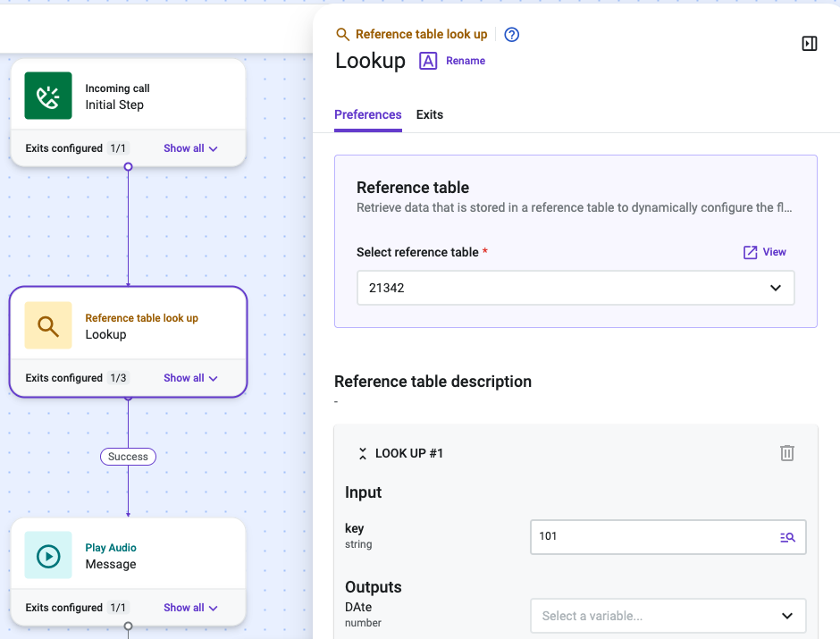The image size is (840, 639).
Task: Click the green Incoming call icon
Action: (48, 96)
